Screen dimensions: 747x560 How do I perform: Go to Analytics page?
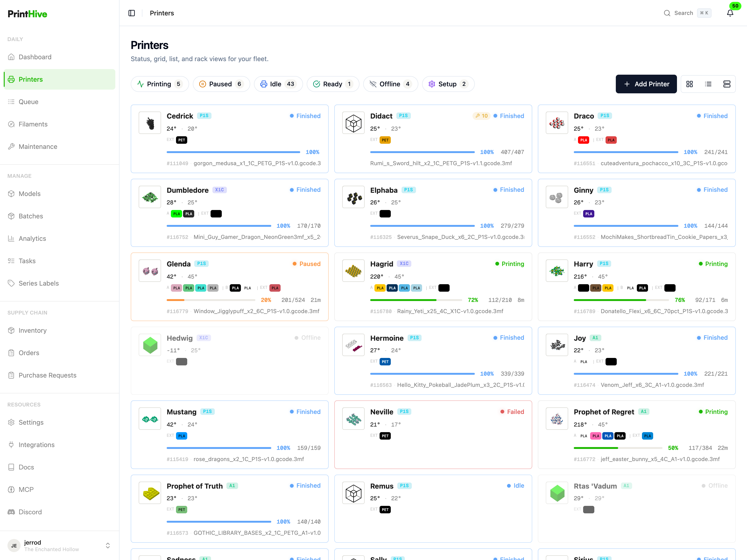pos(60,239)
